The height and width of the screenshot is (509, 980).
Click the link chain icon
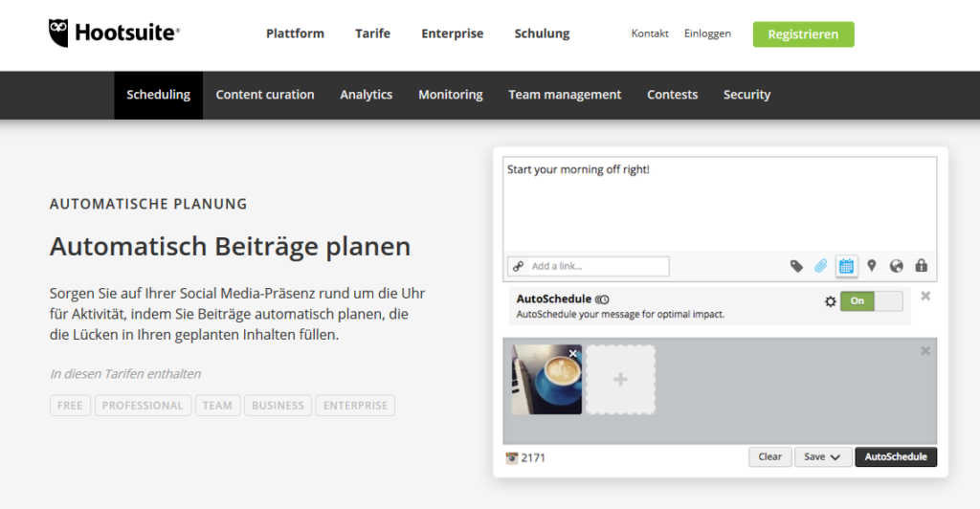pos(518,267)
